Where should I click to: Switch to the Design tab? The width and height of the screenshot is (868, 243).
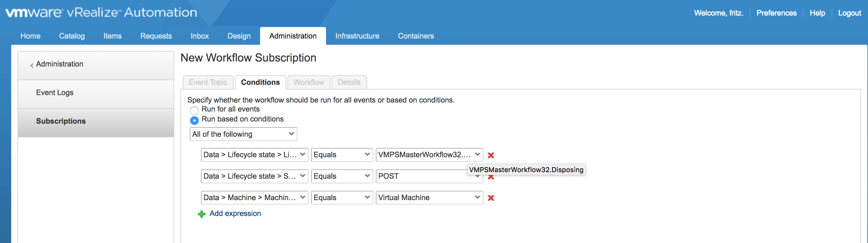239,36
